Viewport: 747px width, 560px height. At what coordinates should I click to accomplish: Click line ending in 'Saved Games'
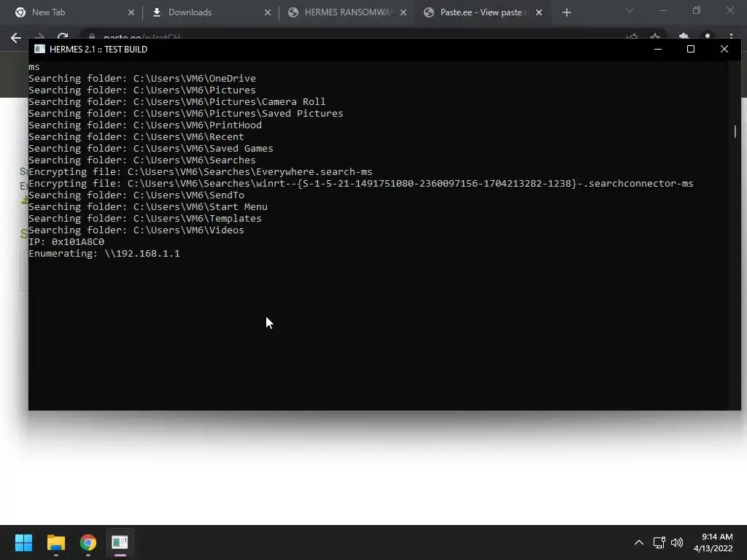click(150, 149)
